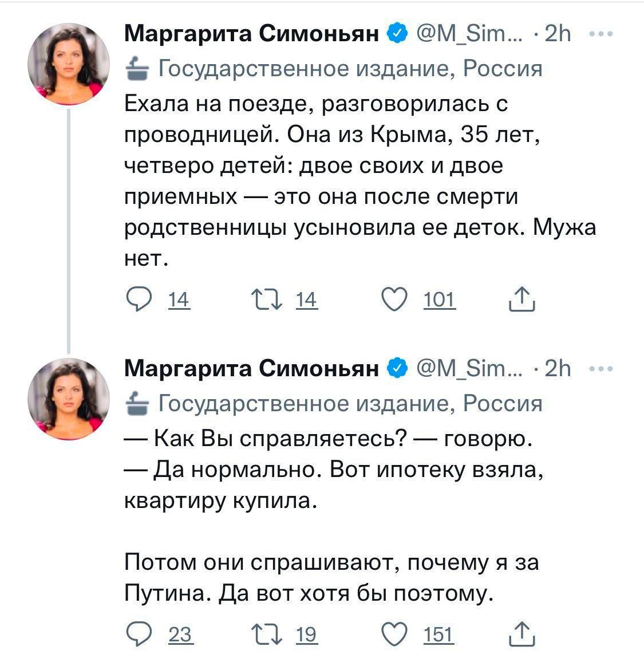The height and width of the screenshot is (670, 644).
Task: Open the @M_Sim handle on first tweet
Action: tap(469, 33)
